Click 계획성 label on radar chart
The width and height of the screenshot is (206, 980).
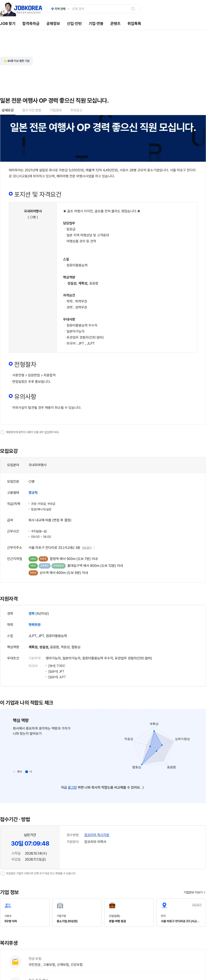[x=154, y=724]
